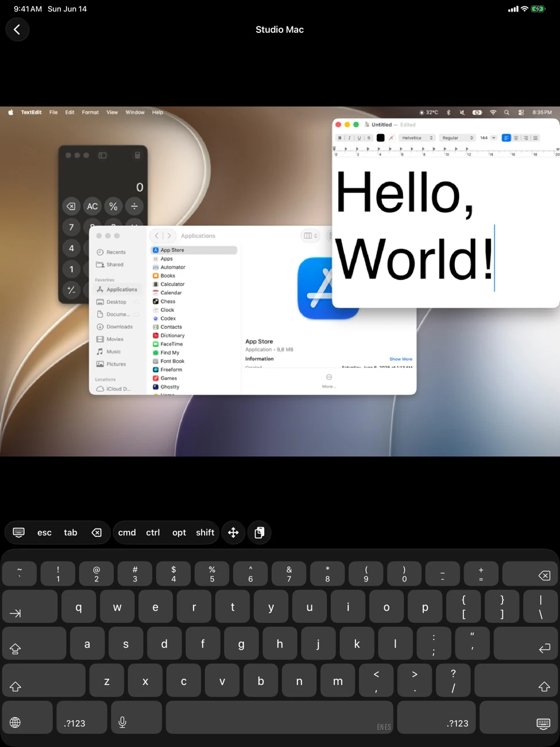
Task: Toggle Calculator sidebar button
Action: pos(102,155)
